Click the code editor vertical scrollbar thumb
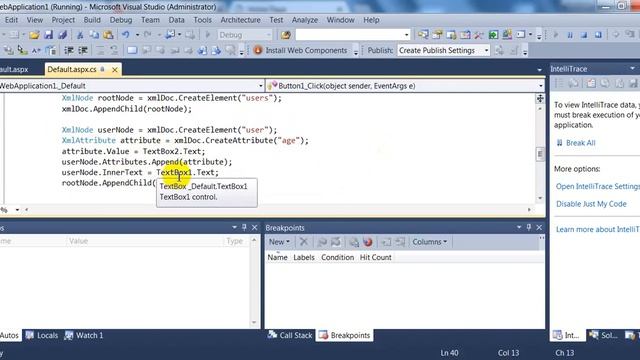This screenshot has height=360, width=640. click(x=540, y=154)
